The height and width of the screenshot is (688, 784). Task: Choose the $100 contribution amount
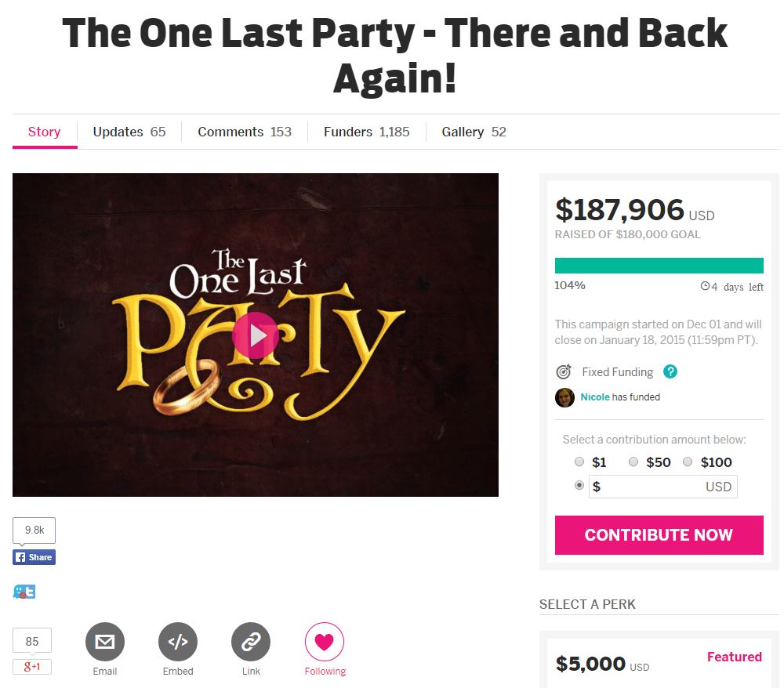coord(688,462)
